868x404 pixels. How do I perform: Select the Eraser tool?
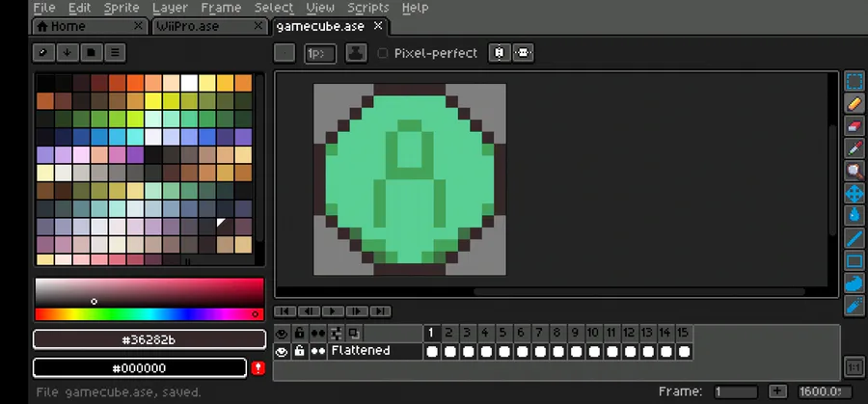[854, 126]
